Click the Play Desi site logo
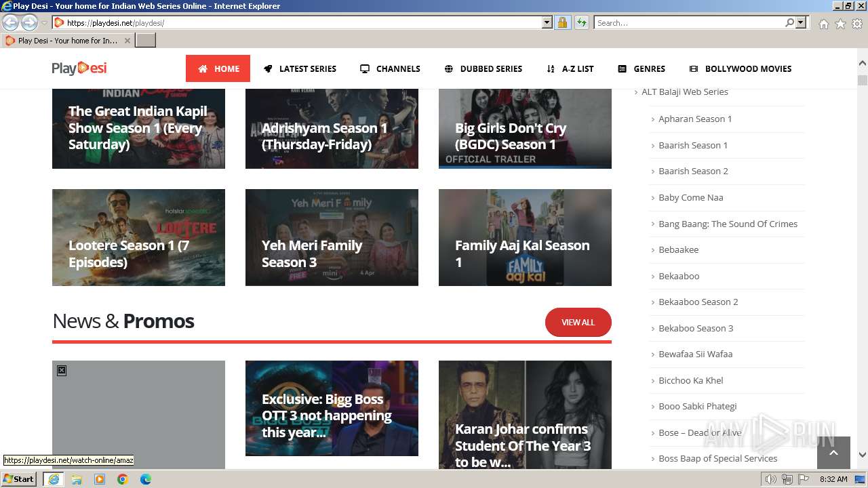 (x=79, y=68)
